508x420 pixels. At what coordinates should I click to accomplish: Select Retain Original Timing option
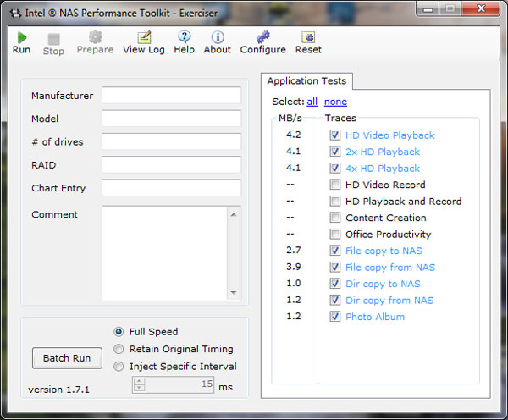coord(119,349)
